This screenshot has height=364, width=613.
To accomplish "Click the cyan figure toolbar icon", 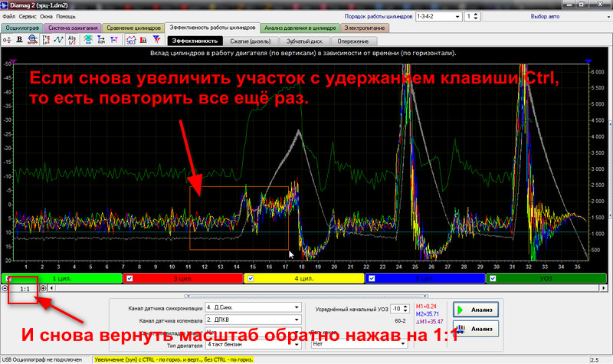I will [x=88, y=40].
